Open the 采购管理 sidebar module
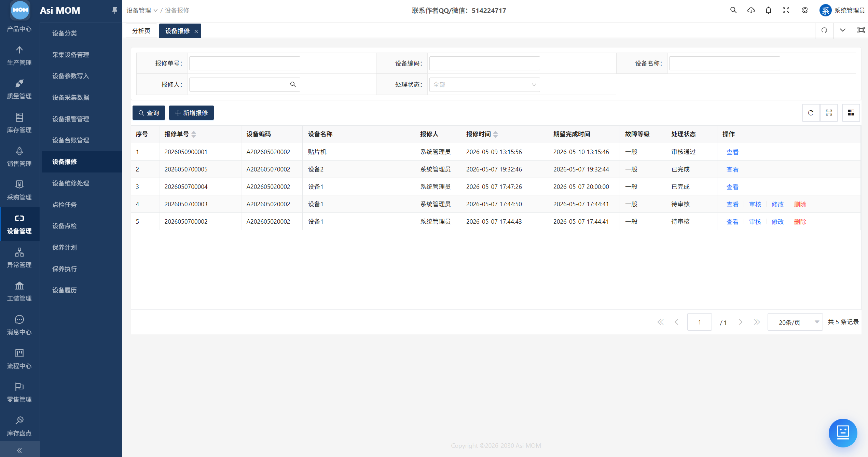The height and width of the screenshot is (457, 868). pyautogui.click(x=19, y=191)
